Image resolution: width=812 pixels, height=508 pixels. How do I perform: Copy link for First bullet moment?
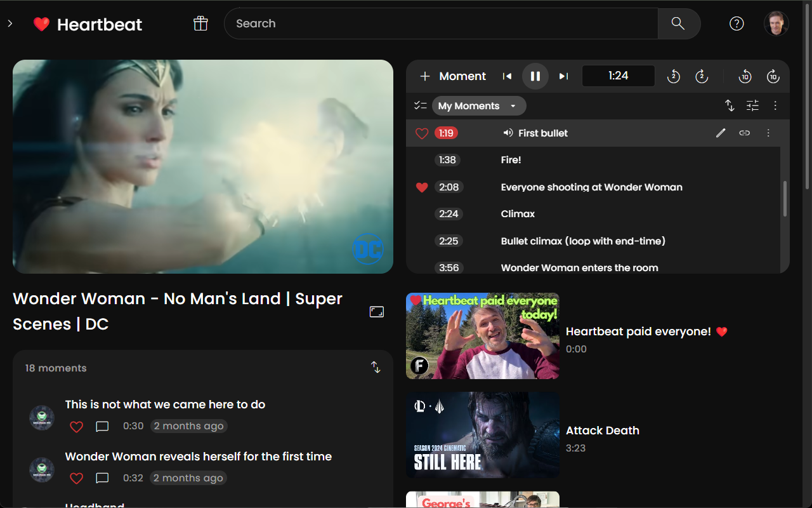pyautogui.click(x=745, y=133)
